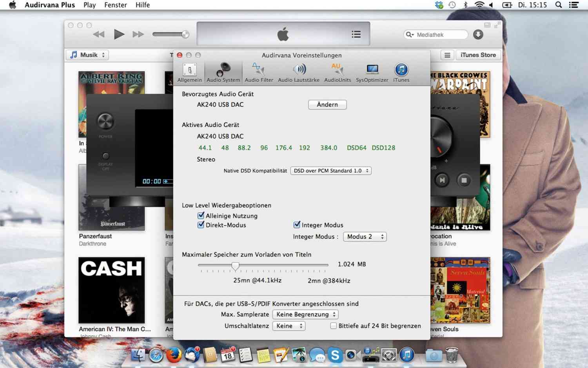Screen dimensions: 588x368
Task: Open the Panzerfaust album title
Action: (x=95, y=236)
